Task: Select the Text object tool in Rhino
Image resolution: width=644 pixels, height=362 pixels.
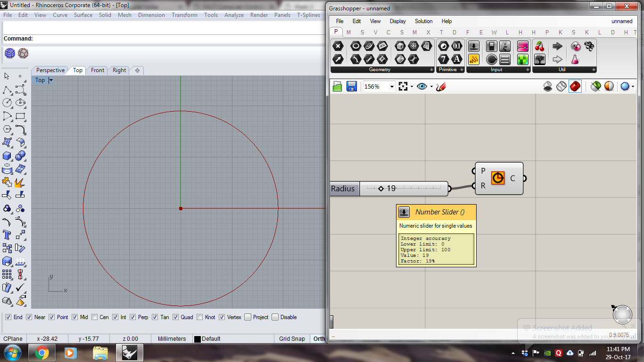Action: click(7, 235)
